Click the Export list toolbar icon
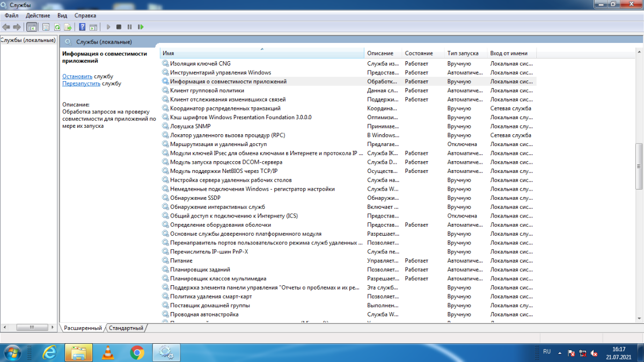 point(68,27)
